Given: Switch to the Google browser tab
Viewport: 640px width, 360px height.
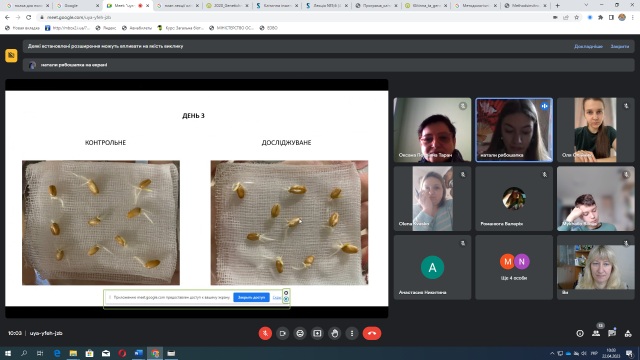Looking at the screenshot, I should [x=78, y=6].
